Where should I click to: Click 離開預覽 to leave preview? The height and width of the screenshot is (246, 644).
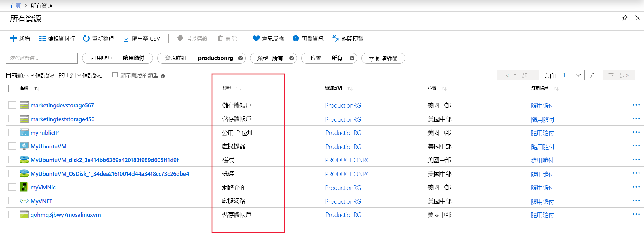tap(347, 38)
